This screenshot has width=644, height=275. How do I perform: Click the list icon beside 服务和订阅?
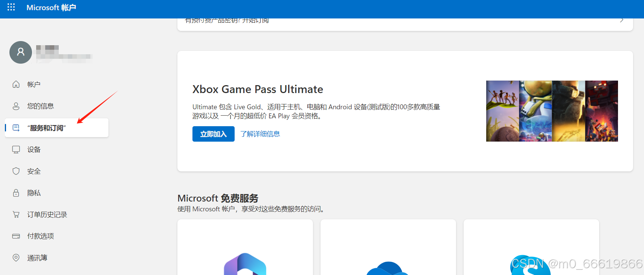pyautogui.click(x=16, y=128)
